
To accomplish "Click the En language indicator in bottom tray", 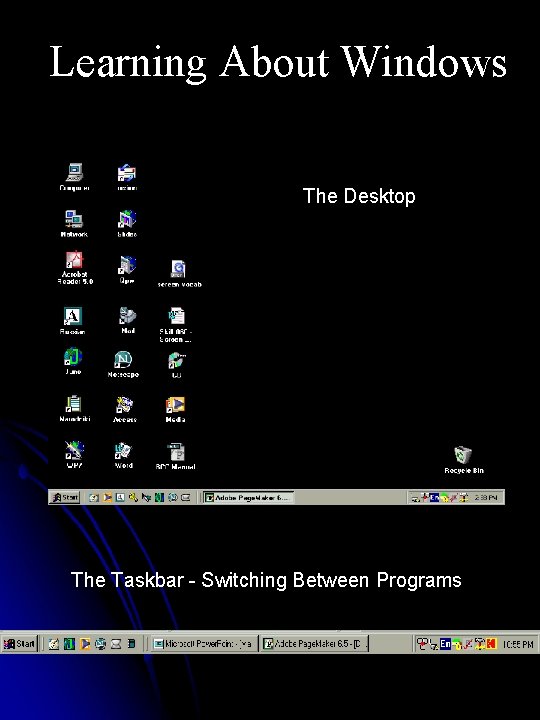I will (x=445, y=644).
